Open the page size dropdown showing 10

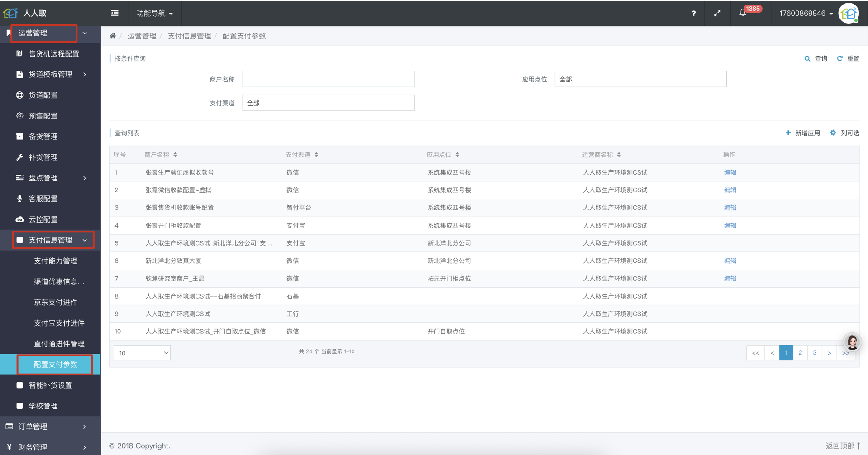click(142, 353)
